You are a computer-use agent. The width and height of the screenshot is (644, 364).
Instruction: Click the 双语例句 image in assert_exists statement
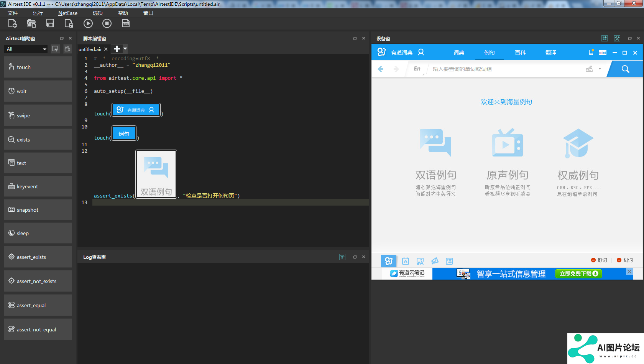[x=156, y=174]
